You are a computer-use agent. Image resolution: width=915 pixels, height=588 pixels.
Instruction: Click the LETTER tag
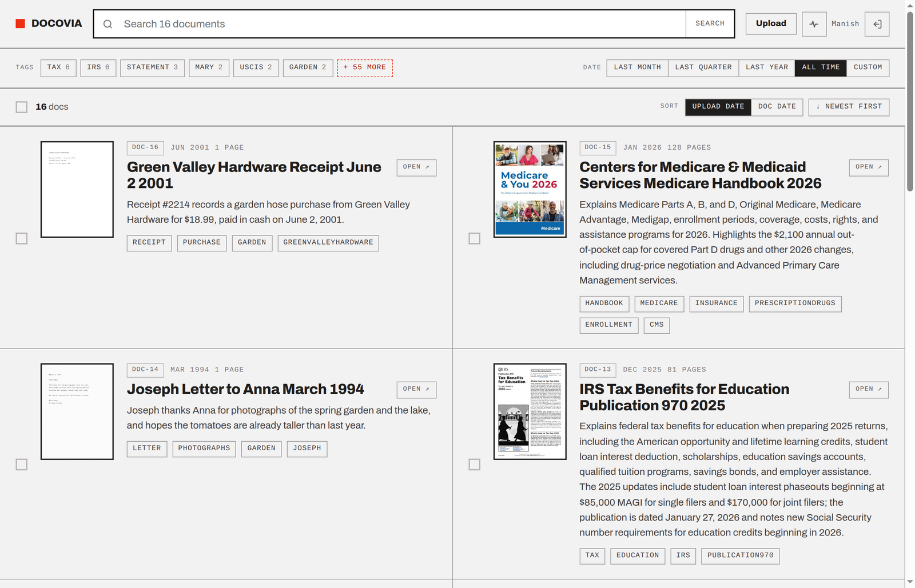147,449
